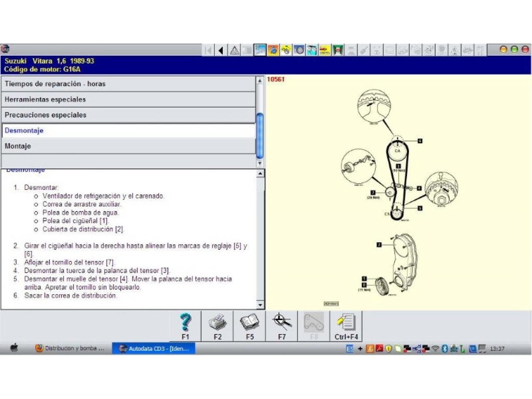The height and width of the screenshot is (399, 532).
Task: Zoom the diagram with F7 magnifier
Action: click(282, 326)
